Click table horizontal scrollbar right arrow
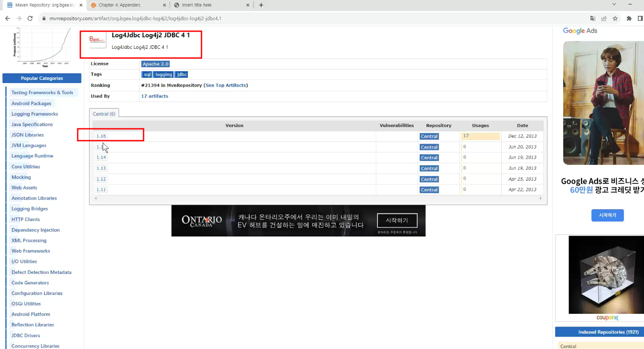This screenshot has width=644, height=349. click(541, 198)
